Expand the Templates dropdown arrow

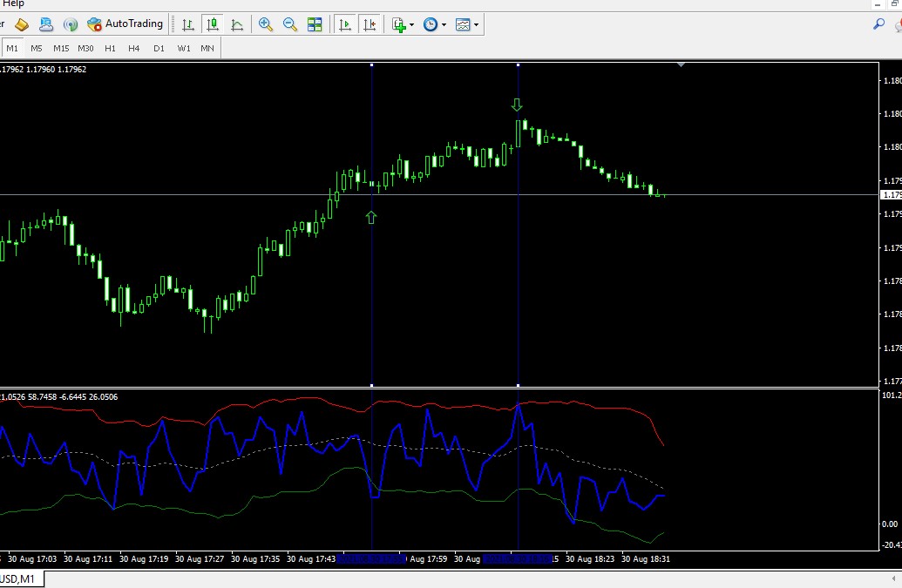click(476, 24)
